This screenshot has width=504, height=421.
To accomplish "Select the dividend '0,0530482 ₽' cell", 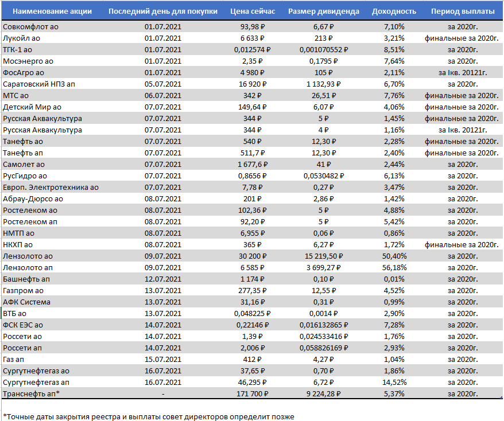I will click(324, 176).
